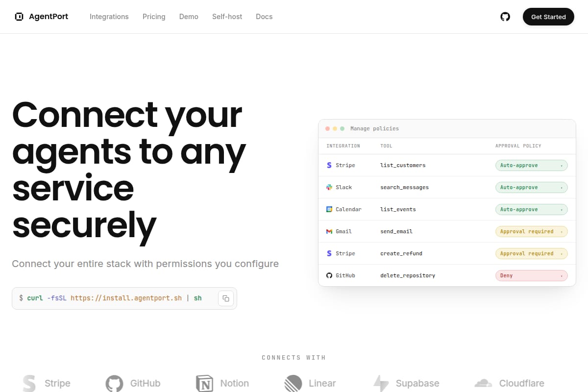Click the Calendar integration name
This screenshot has width=588, height=392.
coord(348,209)
